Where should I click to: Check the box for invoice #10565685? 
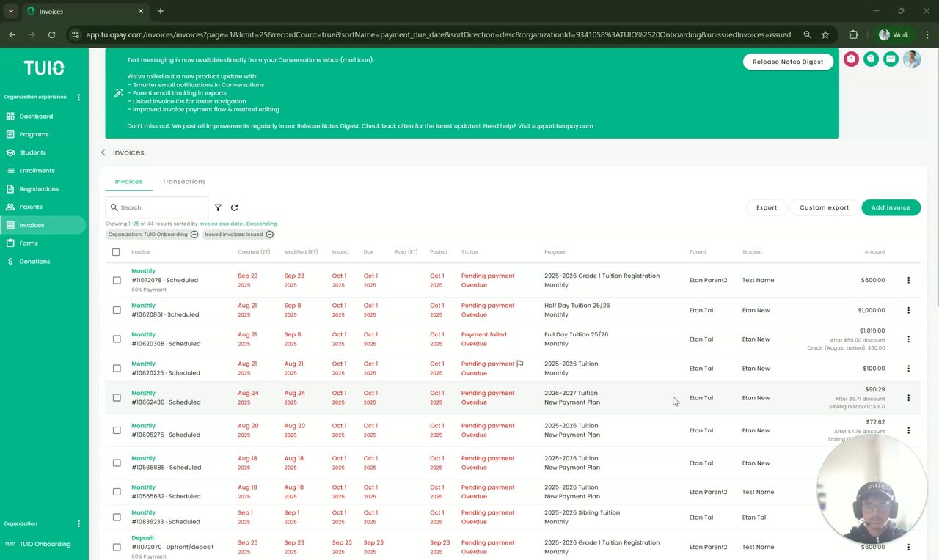[117, 463]
